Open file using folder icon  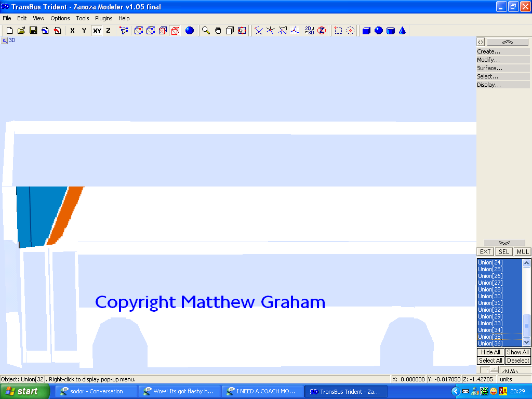21,31
